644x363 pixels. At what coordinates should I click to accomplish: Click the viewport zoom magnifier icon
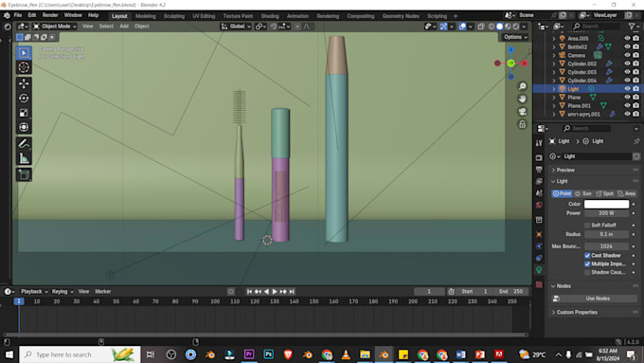[x=522, y=86]
